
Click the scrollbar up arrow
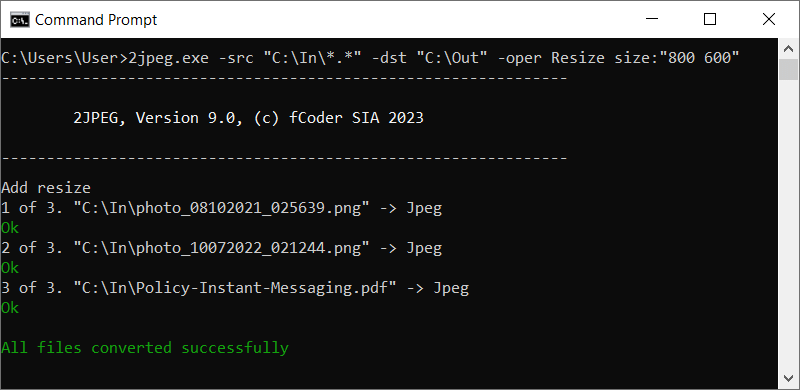click(x=788, y=50)
